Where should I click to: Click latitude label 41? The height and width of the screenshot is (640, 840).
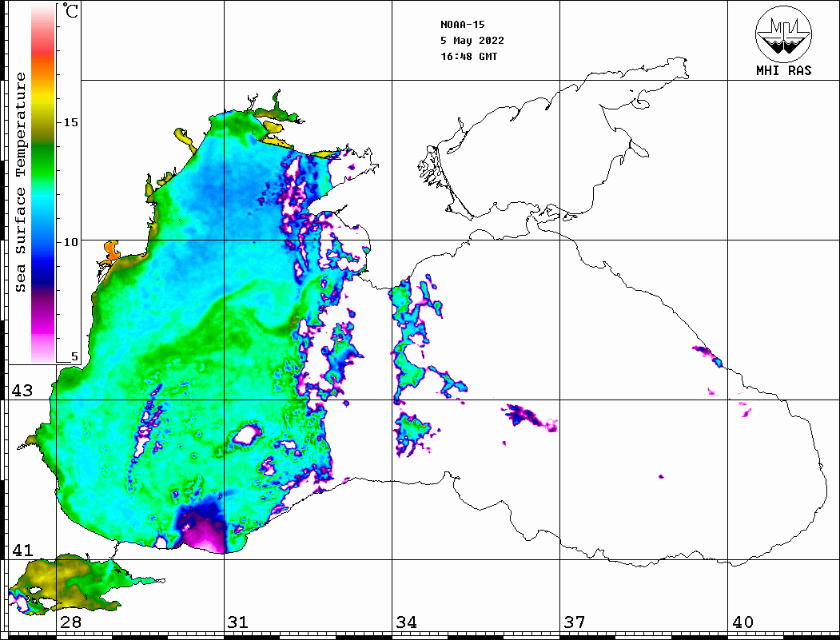[x=22, y=550]
